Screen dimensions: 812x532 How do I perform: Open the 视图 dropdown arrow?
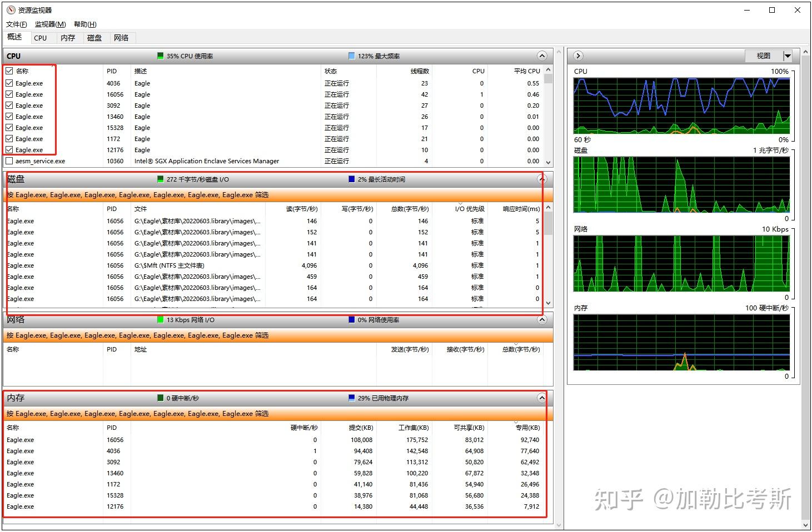point(788,56)
